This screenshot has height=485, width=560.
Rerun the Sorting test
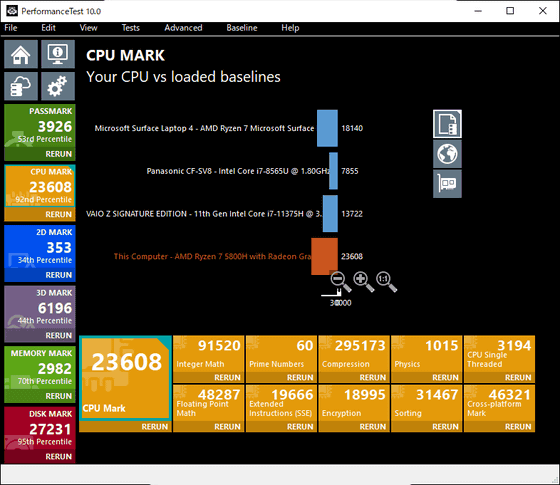[x=427, y=427]
